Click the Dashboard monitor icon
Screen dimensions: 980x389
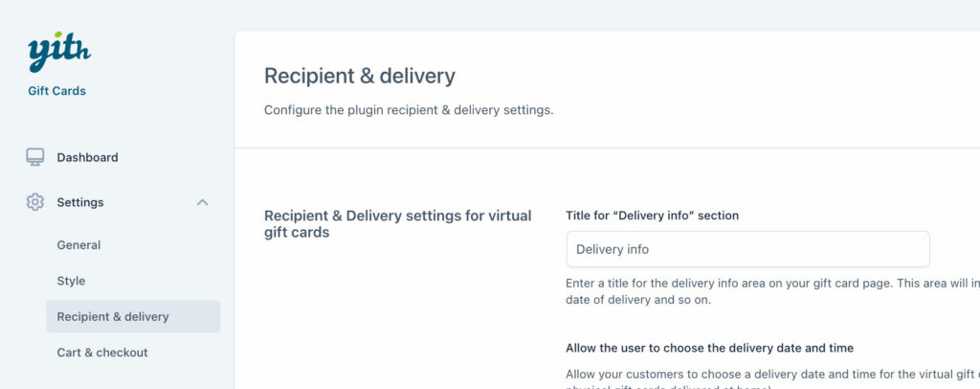point(35,157)
